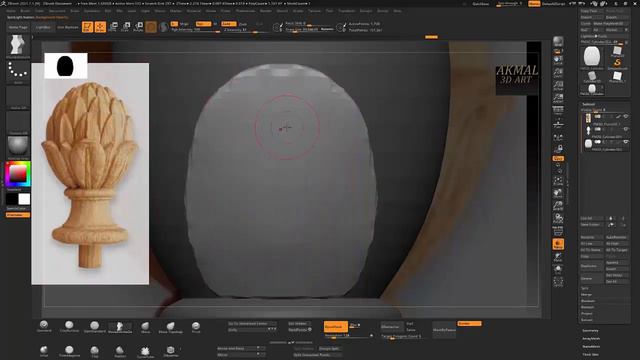Toggle the Zsub sculpt mode
Screen dimensions: 640x360
click(x=243, y=24)
